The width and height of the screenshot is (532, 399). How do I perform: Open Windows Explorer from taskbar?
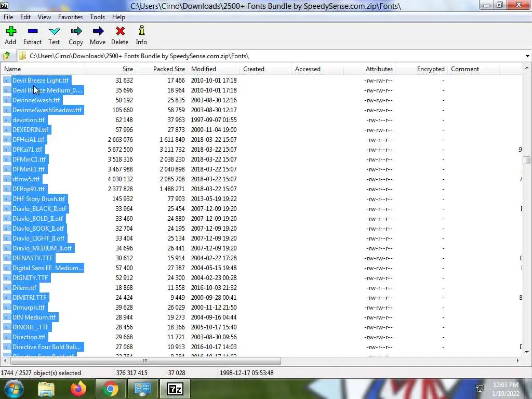[x=46, y=389]
